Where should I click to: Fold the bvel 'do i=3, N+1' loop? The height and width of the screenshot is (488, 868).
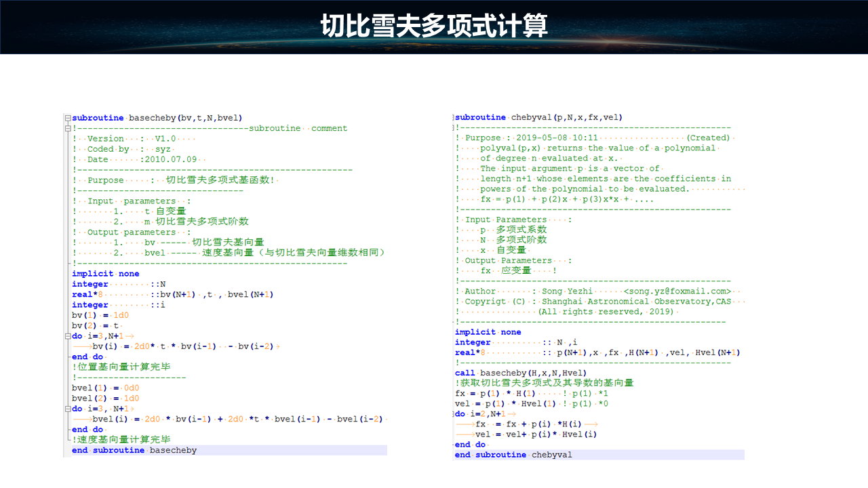[67, 409]
